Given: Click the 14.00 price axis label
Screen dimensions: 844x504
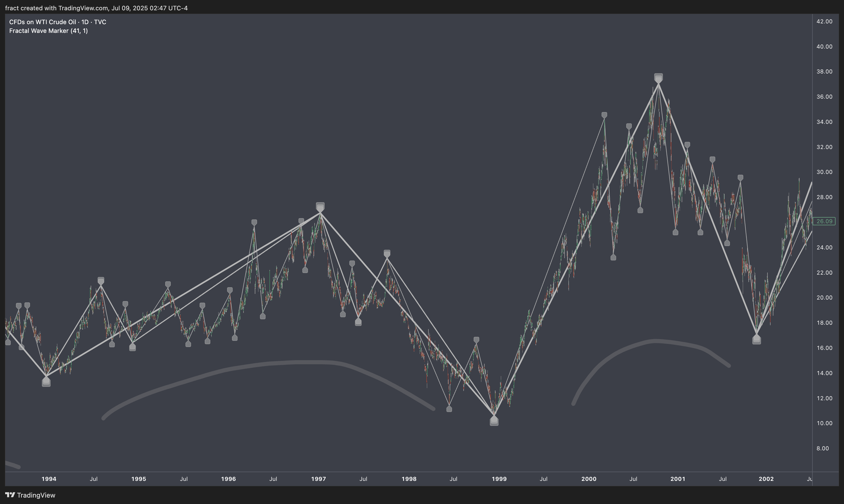Looking at the screenshot, I should pos(824,373).
